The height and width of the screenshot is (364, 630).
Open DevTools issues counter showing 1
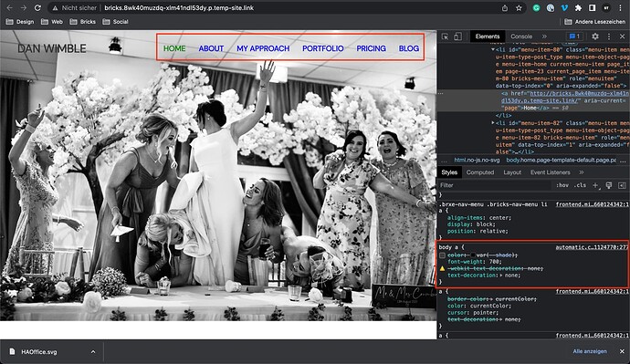pos(573,36)
